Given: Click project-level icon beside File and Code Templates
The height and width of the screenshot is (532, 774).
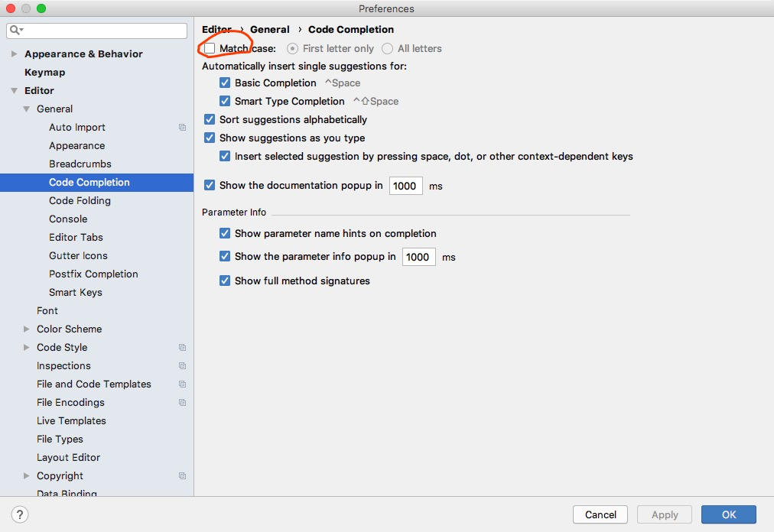Looking at the screenshot, I should pos(182,384).
